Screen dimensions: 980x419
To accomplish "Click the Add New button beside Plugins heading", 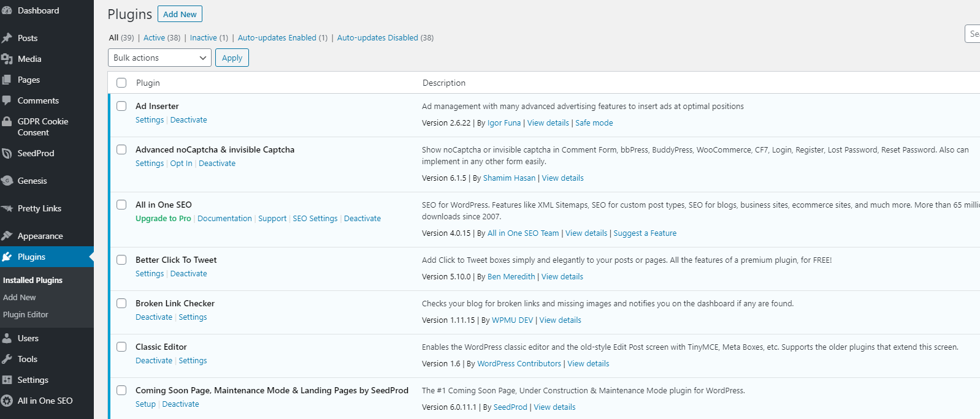I will point(180,14).
